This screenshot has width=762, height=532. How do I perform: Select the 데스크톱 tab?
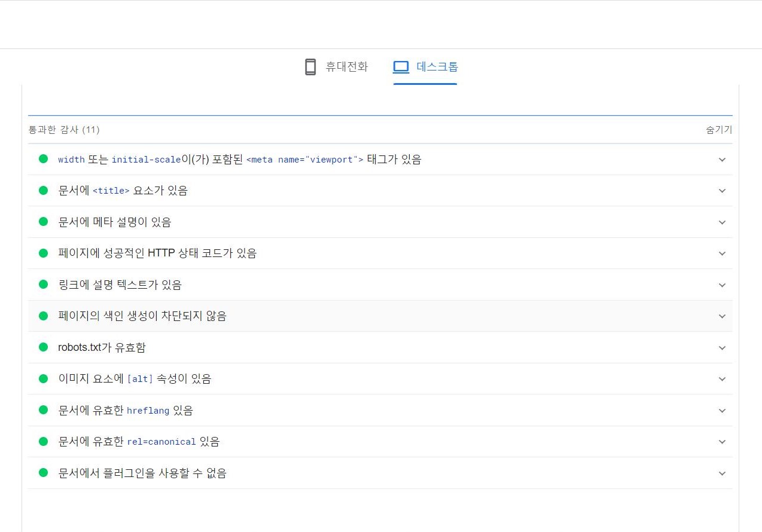point(425,66)
